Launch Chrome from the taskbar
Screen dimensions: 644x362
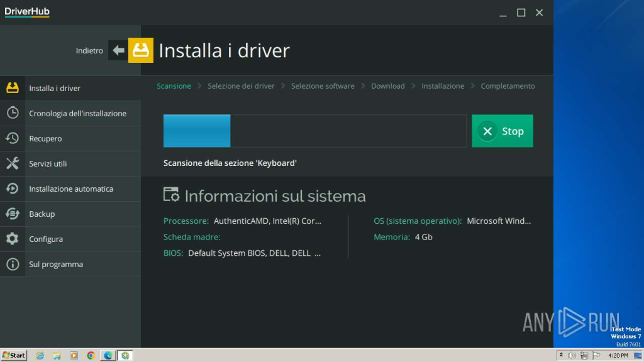pos(91,355)
